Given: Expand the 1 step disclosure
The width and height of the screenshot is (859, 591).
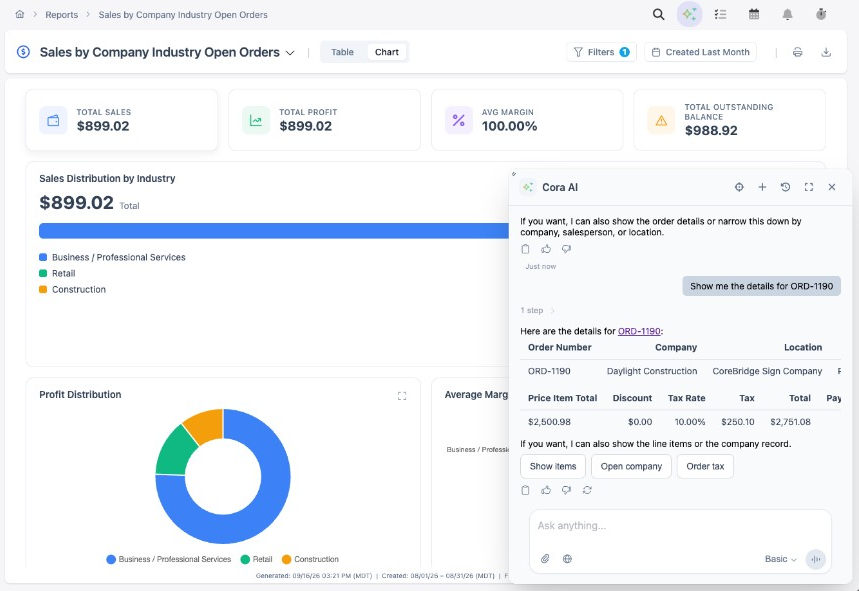Looking at the screenshot, I should pos(537,311).
